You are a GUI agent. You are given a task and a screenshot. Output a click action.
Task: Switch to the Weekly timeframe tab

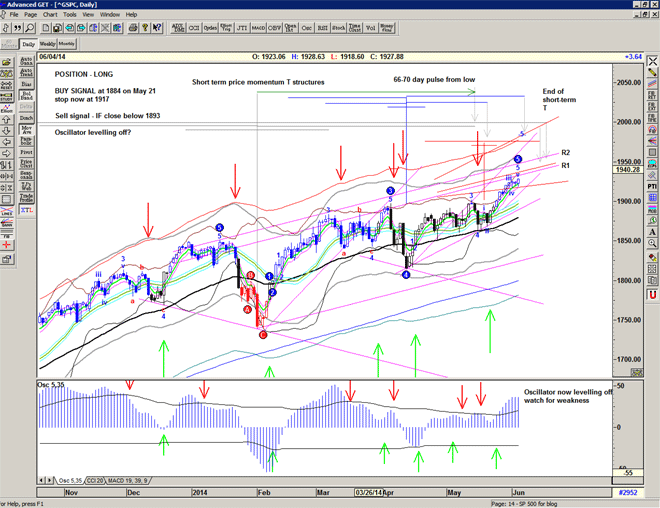click(47, 45)
